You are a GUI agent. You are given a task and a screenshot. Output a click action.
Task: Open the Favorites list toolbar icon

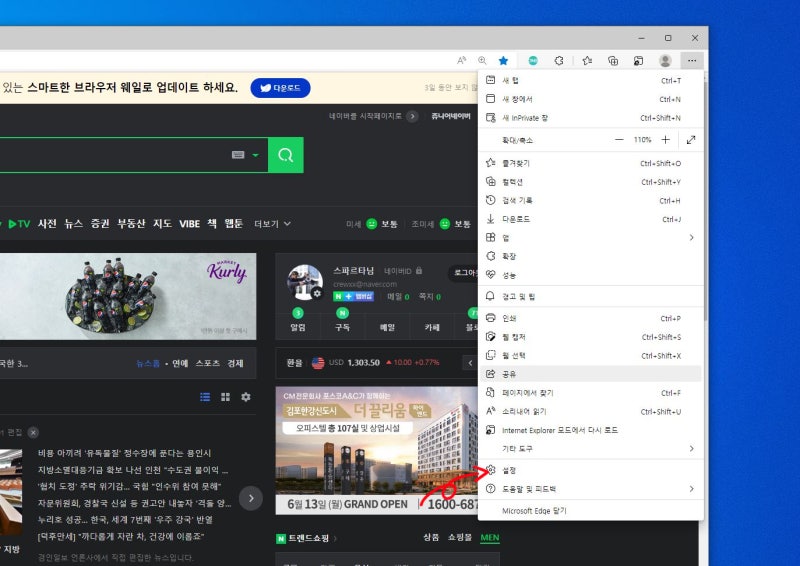[x=587, y=61]
